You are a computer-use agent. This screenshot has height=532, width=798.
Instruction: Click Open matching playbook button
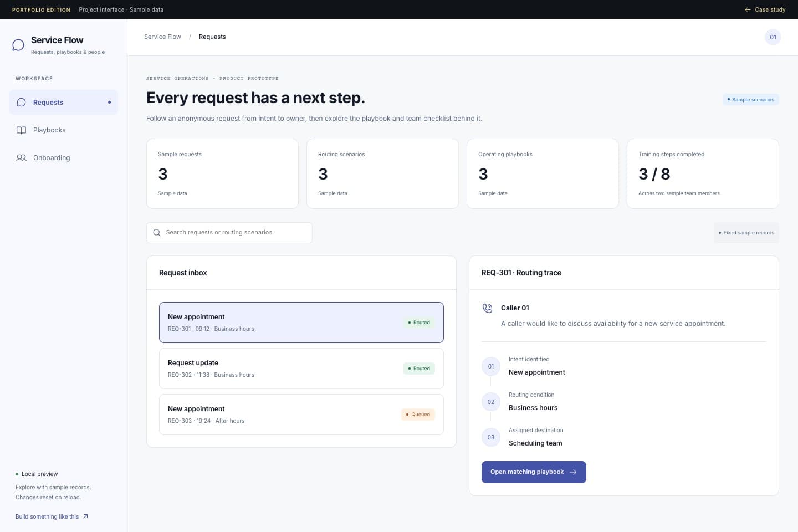534,472
